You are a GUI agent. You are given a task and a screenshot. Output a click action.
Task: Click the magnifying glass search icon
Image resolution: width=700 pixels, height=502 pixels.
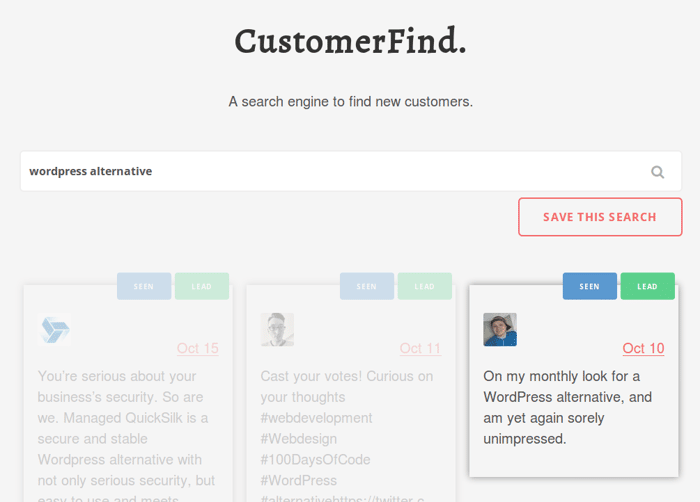pyautogui.click(x=657, y=172)
